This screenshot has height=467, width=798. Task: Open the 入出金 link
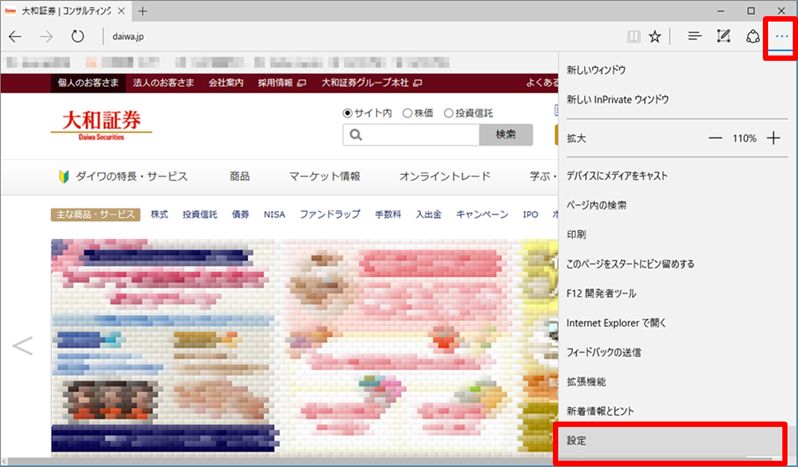pyautogui.click(x=429, y=214)
